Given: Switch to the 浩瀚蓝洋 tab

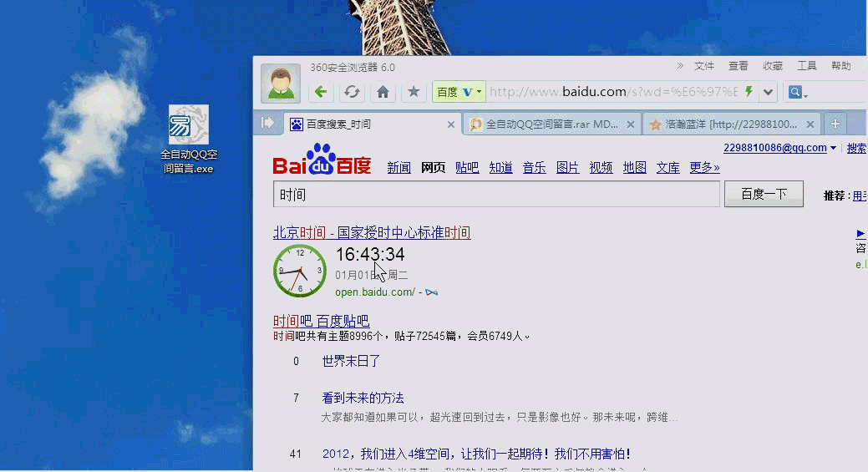Looking at the screenshot, I should [731, 124].
